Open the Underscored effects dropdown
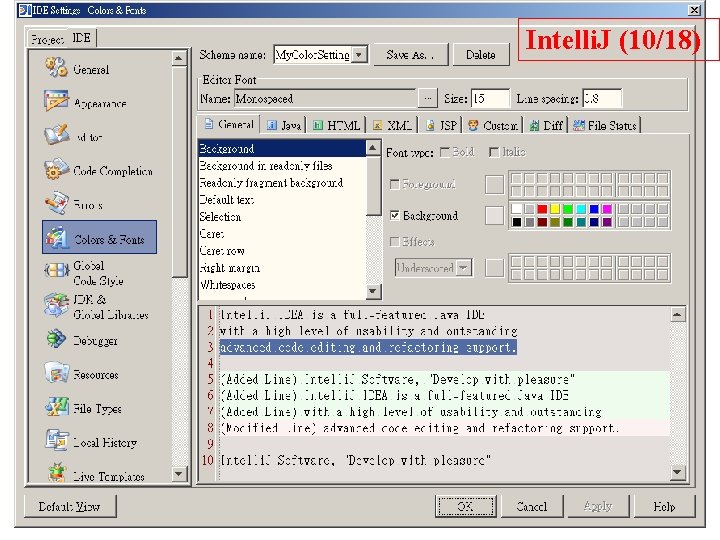This screenshot has height=540, width=720. pyautogui.click(x=464, y=268)
